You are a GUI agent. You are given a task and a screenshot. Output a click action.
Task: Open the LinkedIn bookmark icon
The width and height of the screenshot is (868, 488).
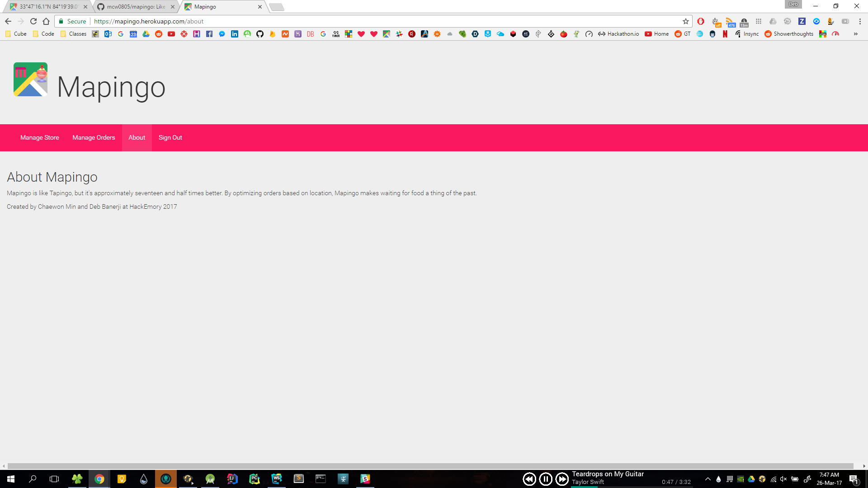(x=235, y=34)
